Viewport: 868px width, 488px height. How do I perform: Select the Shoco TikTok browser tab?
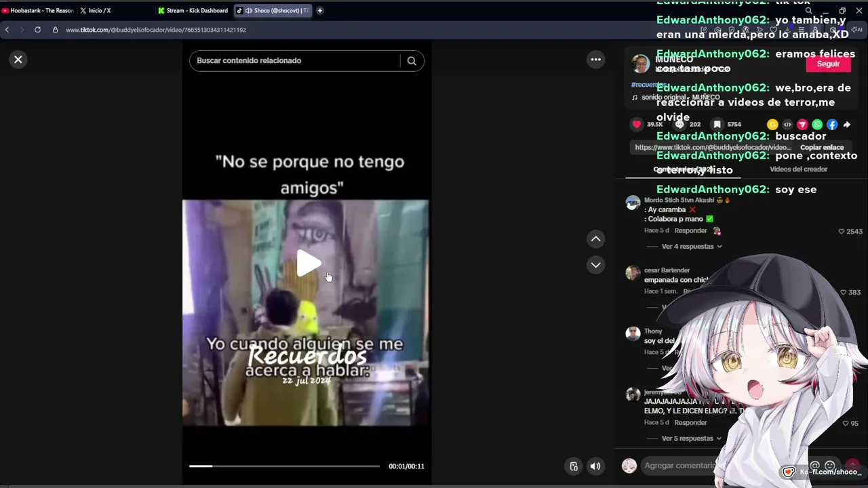[273, 11]
